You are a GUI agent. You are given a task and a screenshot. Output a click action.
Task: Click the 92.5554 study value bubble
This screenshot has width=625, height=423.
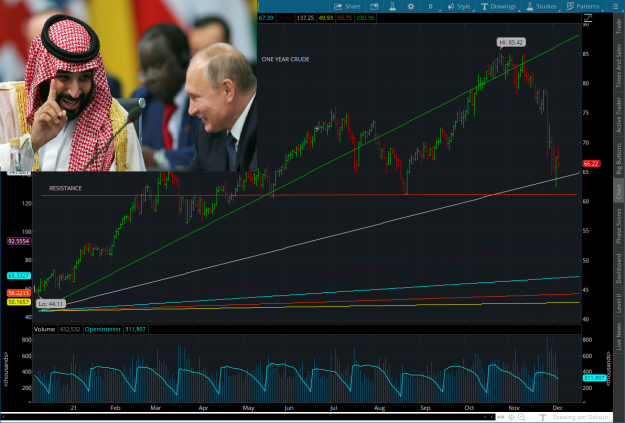[19, 241]
